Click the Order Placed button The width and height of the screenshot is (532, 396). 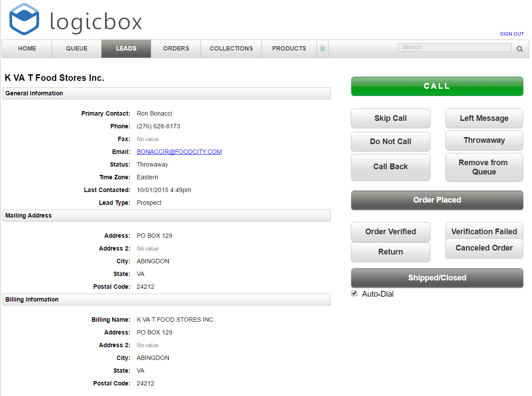[437, 200]
